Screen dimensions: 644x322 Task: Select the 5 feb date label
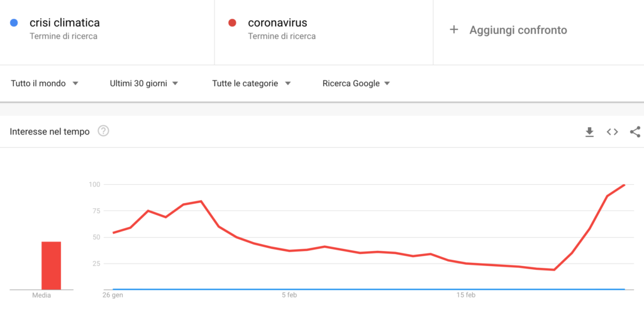pos(289,295)
